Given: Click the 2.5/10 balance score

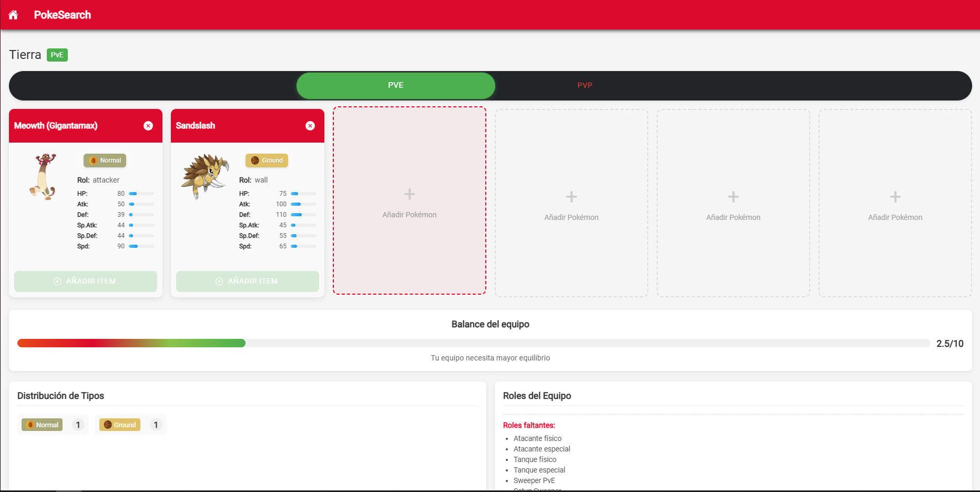Looking at the screenshot, I should pyautogui.click(x=950, y=344).
